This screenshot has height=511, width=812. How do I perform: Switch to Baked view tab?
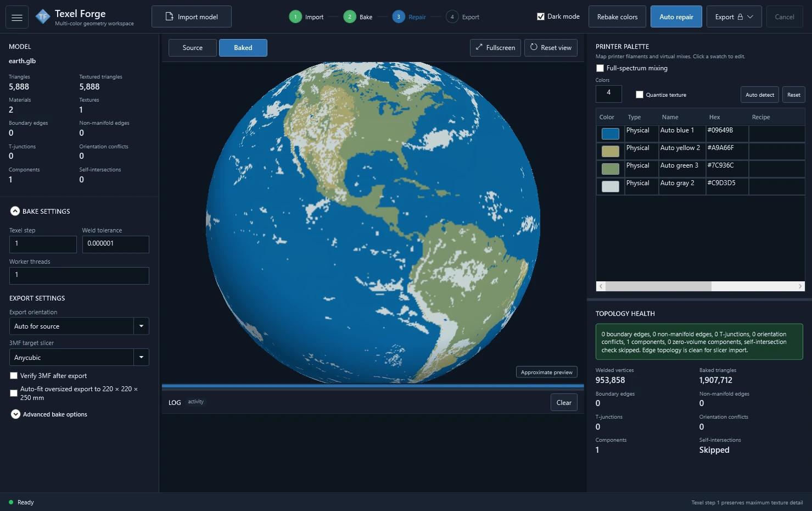pyautogui.click(x=243, y=48)
